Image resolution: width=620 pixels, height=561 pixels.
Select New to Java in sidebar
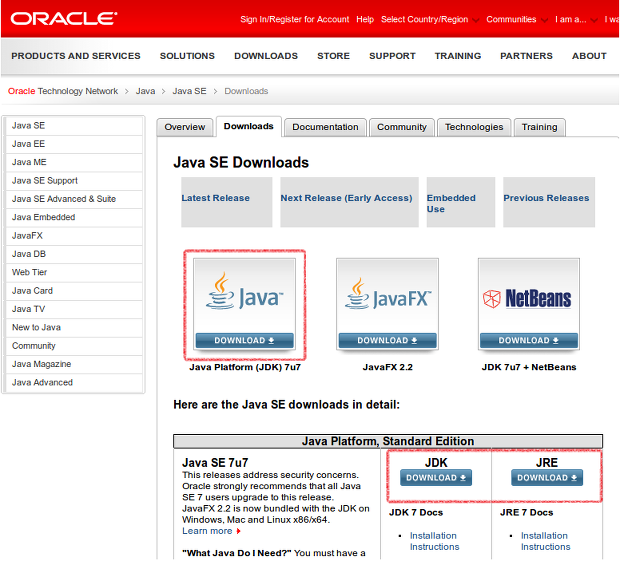pyautogui.click(x=74, y=327)
